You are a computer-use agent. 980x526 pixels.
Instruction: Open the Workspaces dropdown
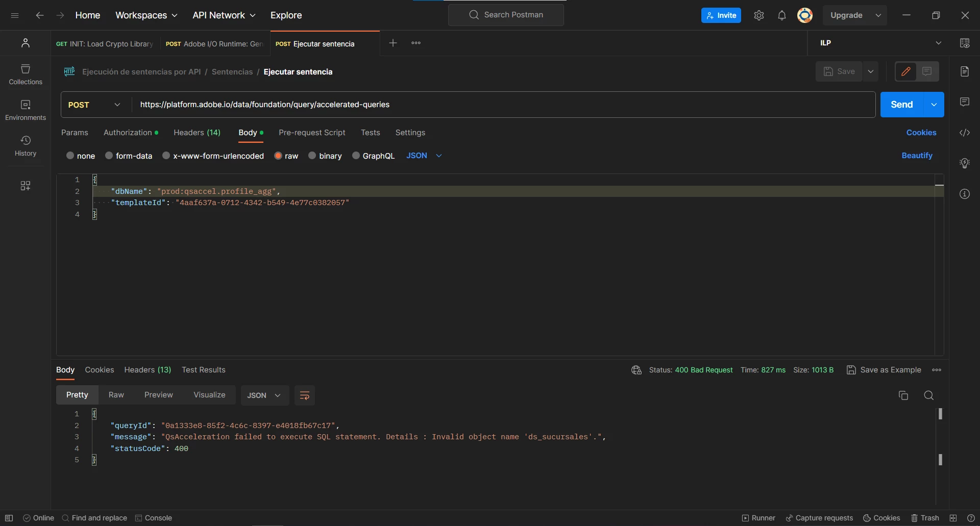[146, 15]
